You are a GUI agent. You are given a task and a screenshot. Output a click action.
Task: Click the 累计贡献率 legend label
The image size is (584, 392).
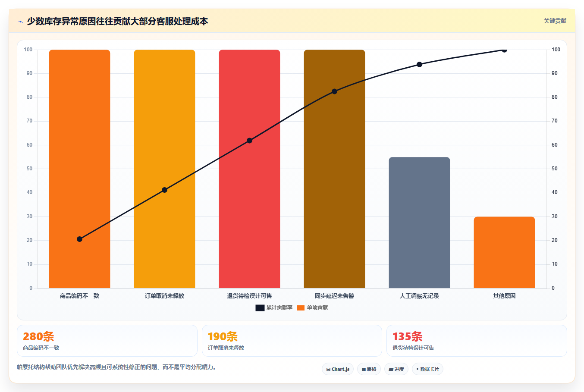coord(279,307)
